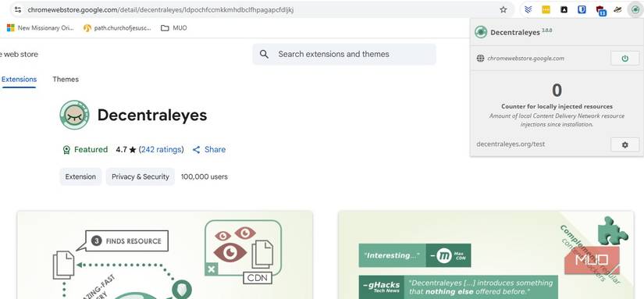Open the MUO bookmarks folder
This screenshot has width=644, height=299.
tap(174, 28)
